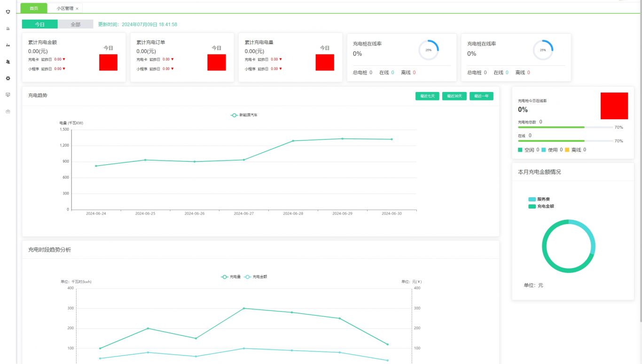
Task: Click the red image in 累计充电订单 card
Action: point(217,62)
